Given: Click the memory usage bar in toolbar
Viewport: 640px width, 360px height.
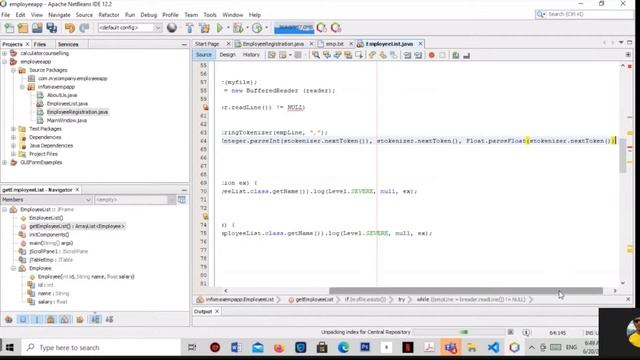Looking at the screenshot, I should [x=294, y=28].
